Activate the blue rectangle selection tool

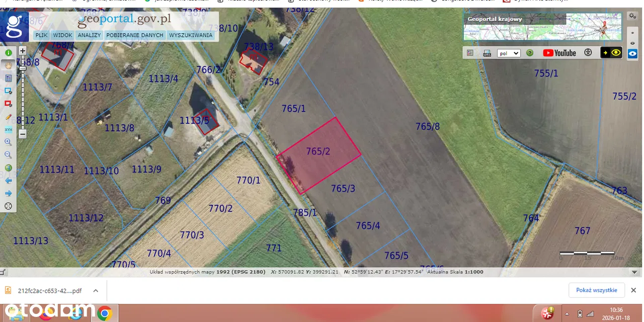click(9, 91)
